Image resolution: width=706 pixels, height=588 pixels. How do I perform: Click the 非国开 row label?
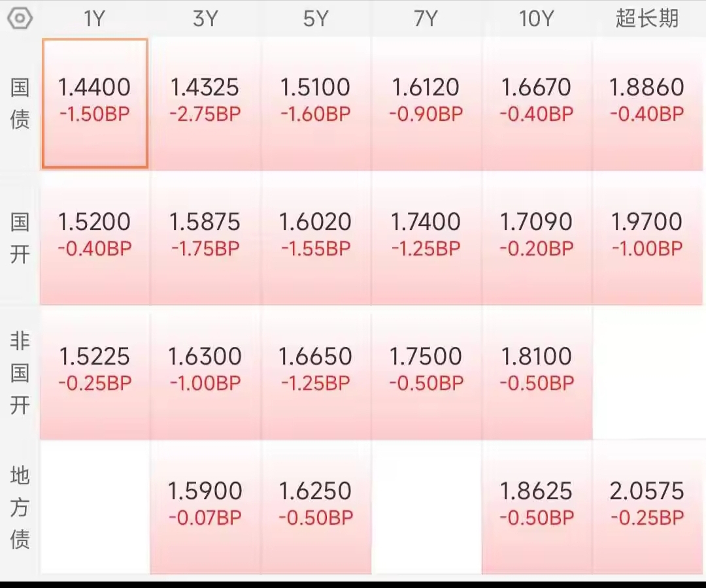(20, 372)
